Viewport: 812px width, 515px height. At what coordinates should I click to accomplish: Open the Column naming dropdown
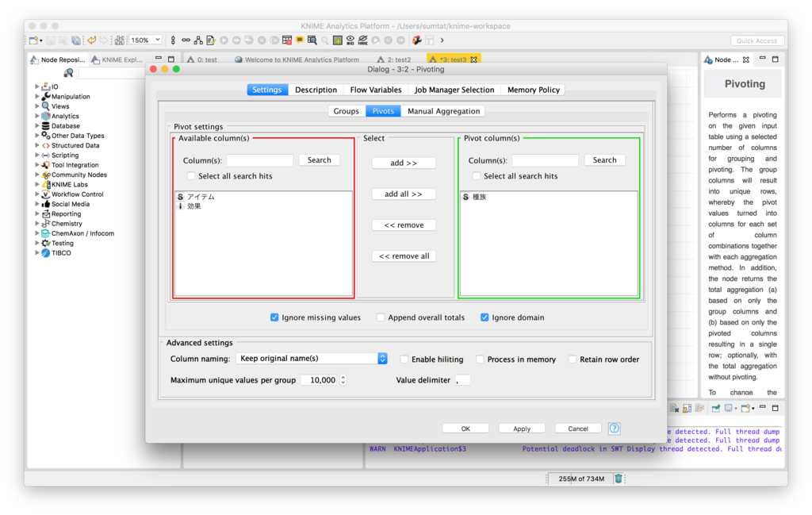click(382, 358)
